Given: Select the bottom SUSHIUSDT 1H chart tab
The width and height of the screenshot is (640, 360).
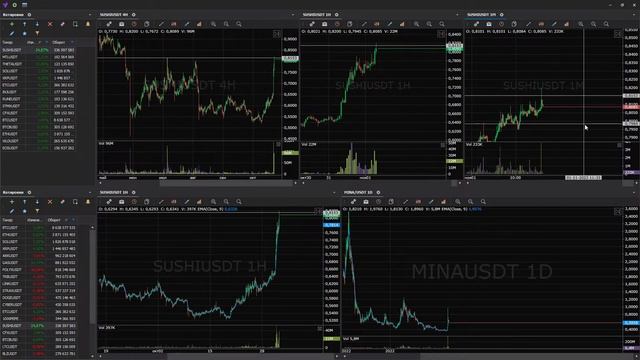Looking at the screenshot, I should (x=114, y=192).
